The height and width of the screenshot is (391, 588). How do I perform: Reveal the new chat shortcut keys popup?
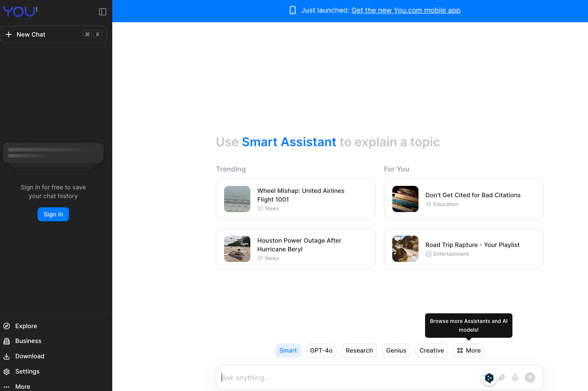tap(92, 34)
